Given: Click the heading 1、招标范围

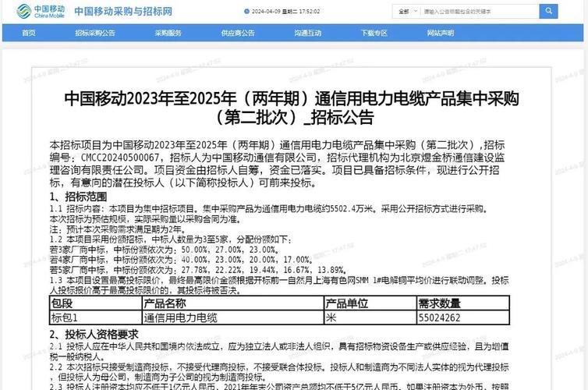Looking at the screenshot, I should pos(78,197).
